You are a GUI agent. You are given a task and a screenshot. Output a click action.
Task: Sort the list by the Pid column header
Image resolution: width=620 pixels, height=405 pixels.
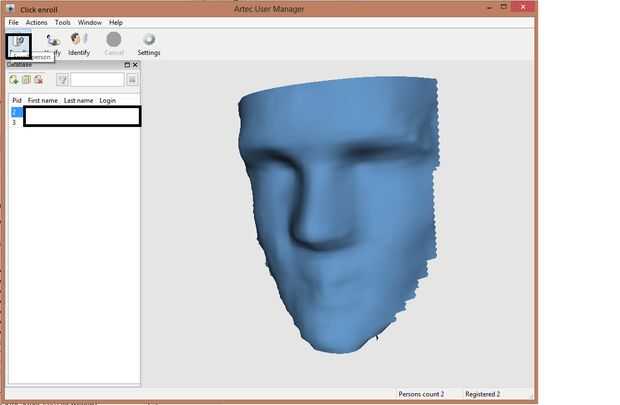tap(17, 100)
